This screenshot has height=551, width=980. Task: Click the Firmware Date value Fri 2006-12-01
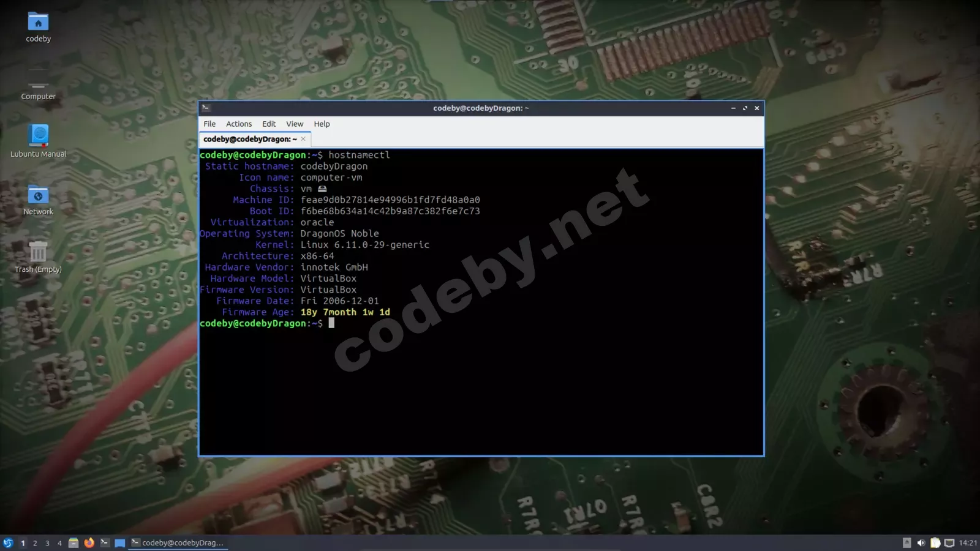339,301
